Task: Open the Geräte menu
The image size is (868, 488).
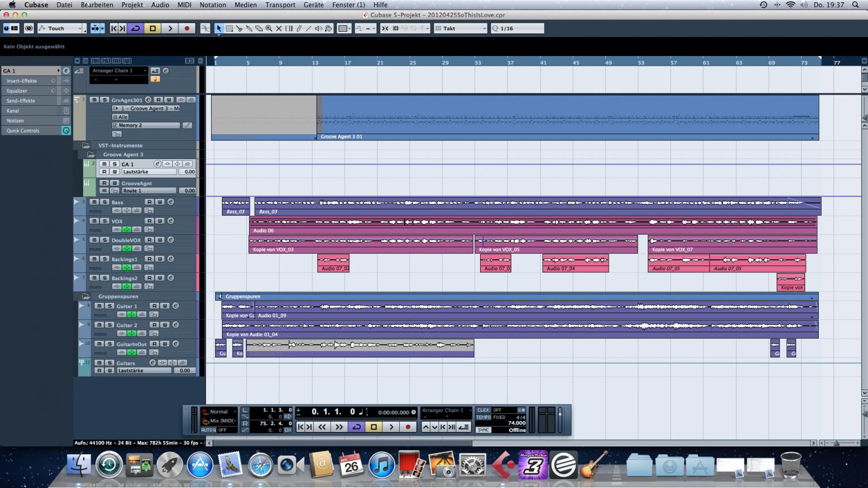Action: pos(314,5)
